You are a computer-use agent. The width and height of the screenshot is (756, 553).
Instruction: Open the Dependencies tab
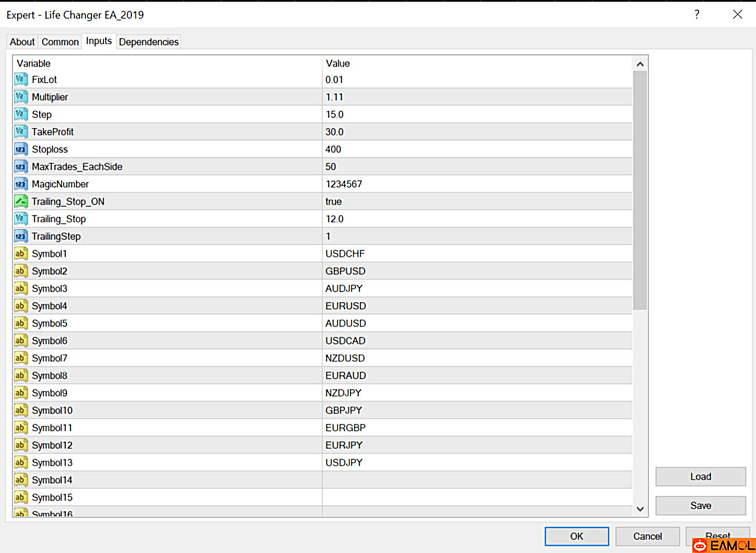(x=149, y=42)
